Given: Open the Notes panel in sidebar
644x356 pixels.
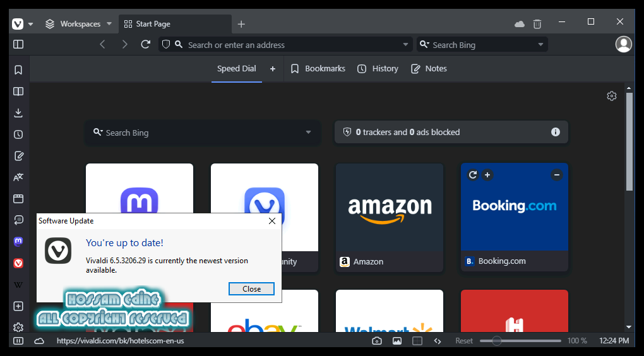Looking at the screenshot, I should pyautogui.click(x=18, y=156).
